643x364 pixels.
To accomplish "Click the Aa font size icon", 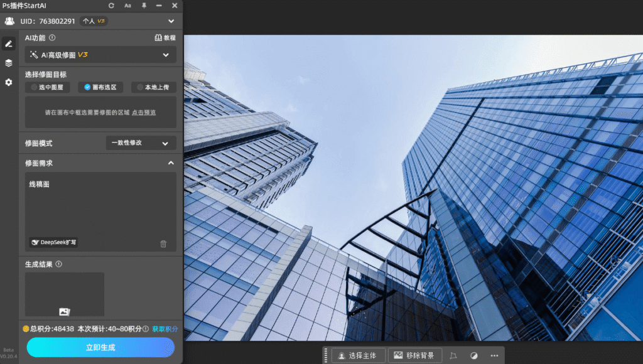I will [128, 6].
